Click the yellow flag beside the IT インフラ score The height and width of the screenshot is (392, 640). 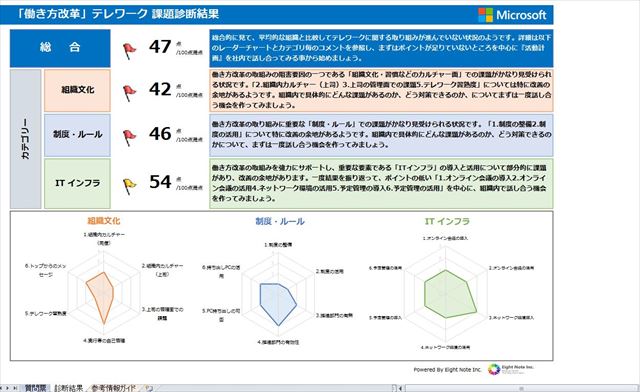pyautogui.click(x=129, y=186)
